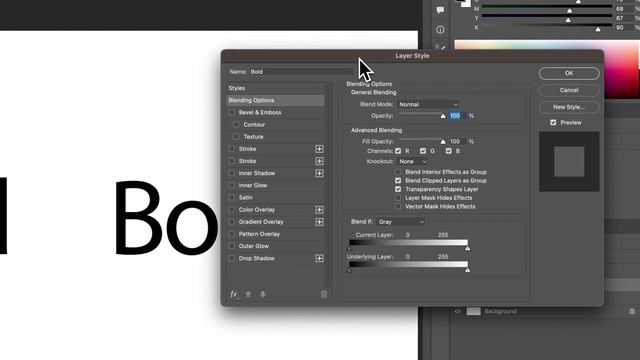Enable Bevel & Emboss checkbox
This screenshot has height=360, width=640.
[x=231, y=112]
